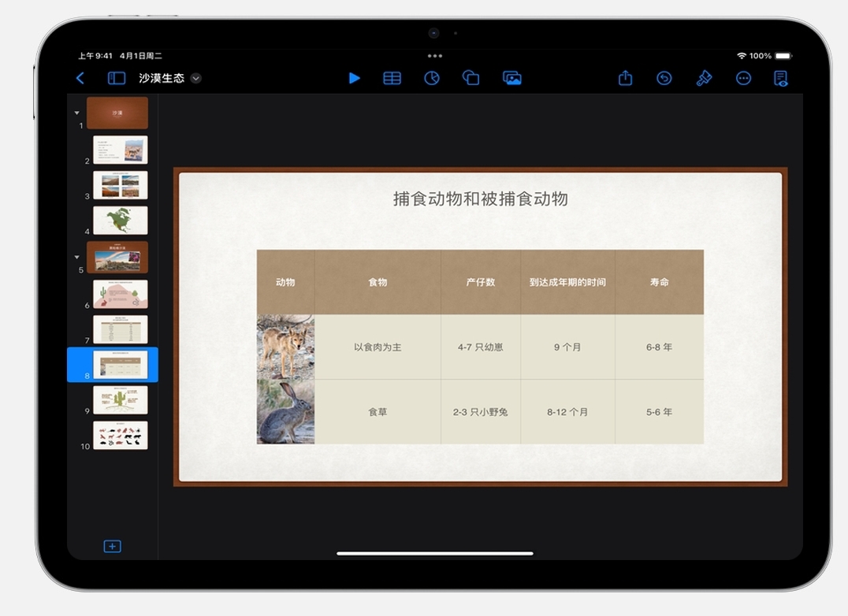
Task: Tap the Undo button
Action: click(x=664, y=78)
